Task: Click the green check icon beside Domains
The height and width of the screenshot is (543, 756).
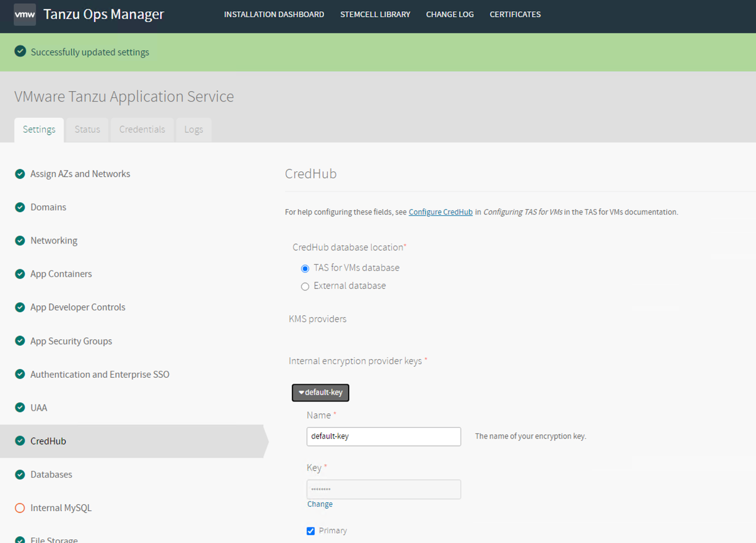Action: (x=20, y=207)
